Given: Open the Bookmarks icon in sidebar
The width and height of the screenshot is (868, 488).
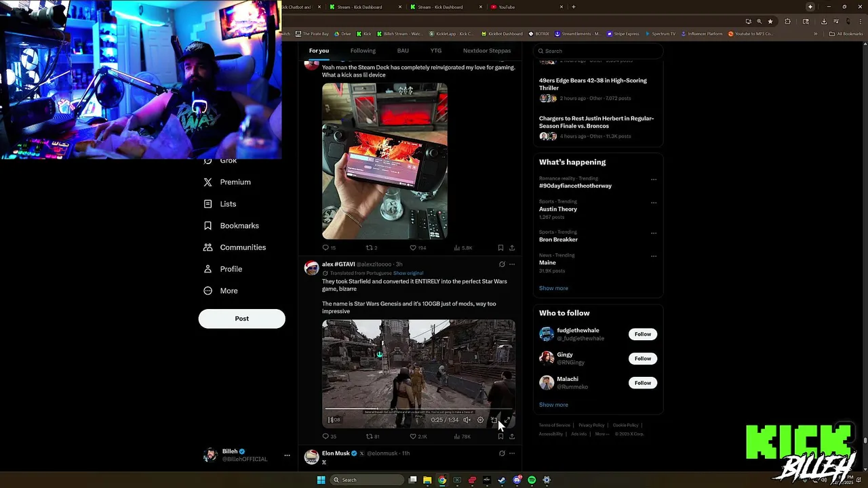Looking at the screenshot, I should tap(208, 226).
